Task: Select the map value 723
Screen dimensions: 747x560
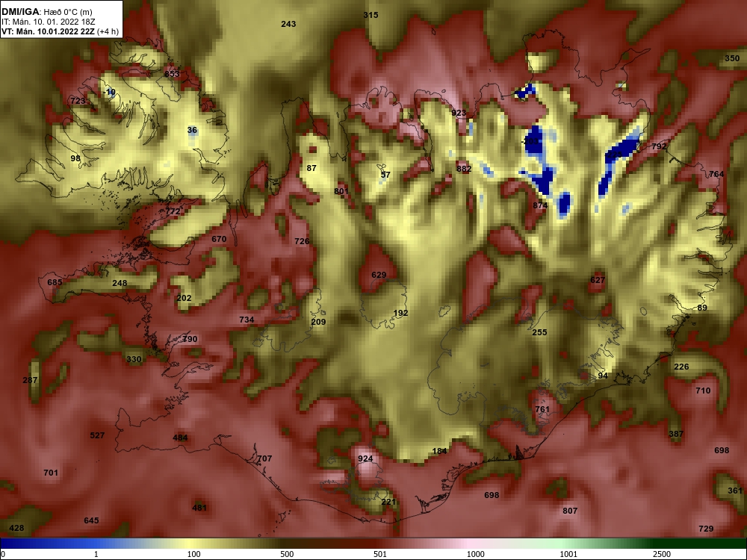Action: pos(78,101)
